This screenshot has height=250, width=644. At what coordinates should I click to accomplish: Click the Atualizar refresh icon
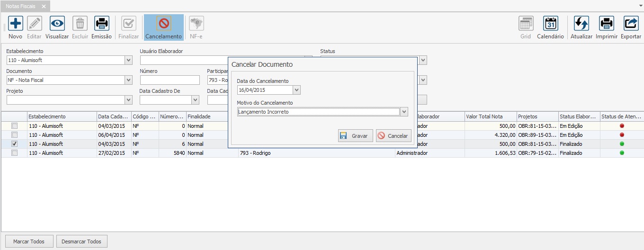pyautogui.click(x=581, y=24)
